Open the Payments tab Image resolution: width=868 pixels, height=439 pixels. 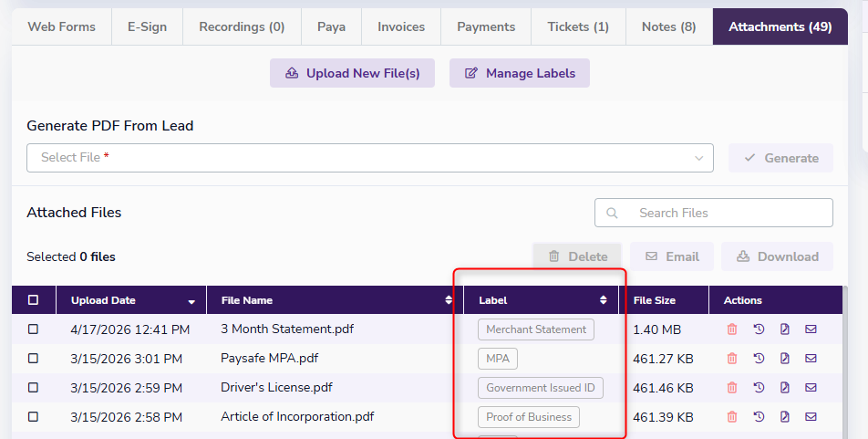(x=486, y=26)
